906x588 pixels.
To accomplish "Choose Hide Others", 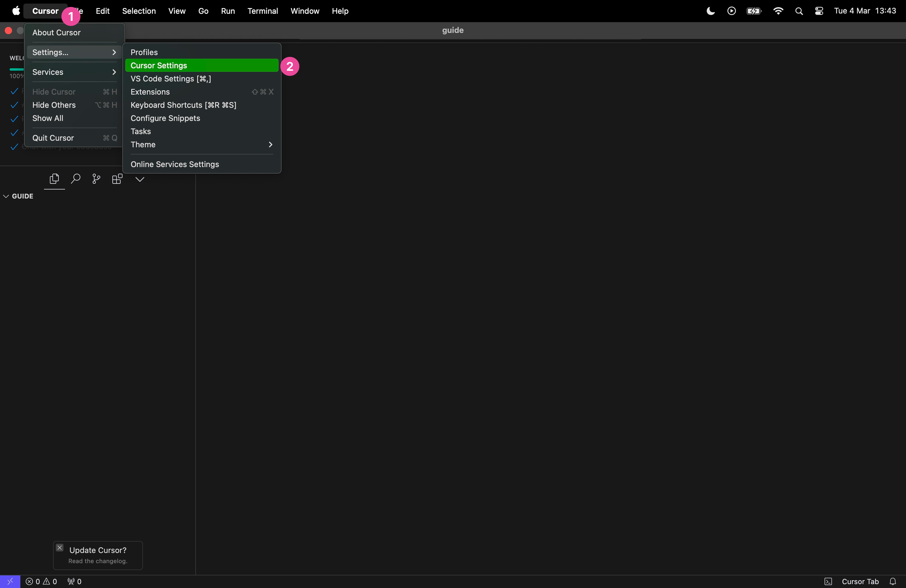I will click(x=75, y=105).
